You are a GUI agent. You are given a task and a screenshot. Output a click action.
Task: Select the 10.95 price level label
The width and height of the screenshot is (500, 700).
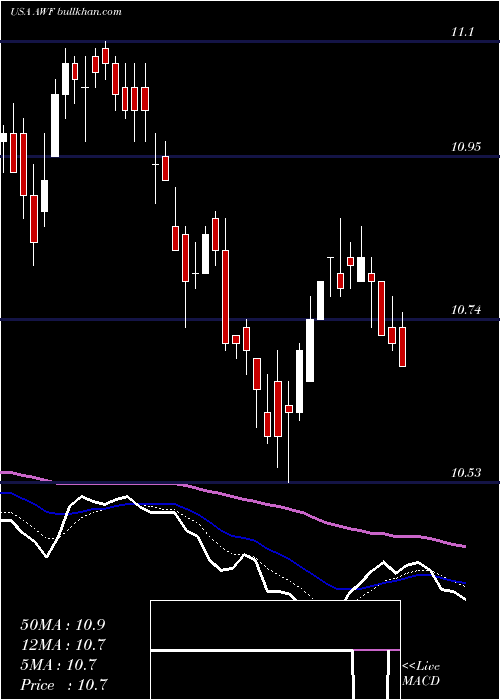coord(466,146)
